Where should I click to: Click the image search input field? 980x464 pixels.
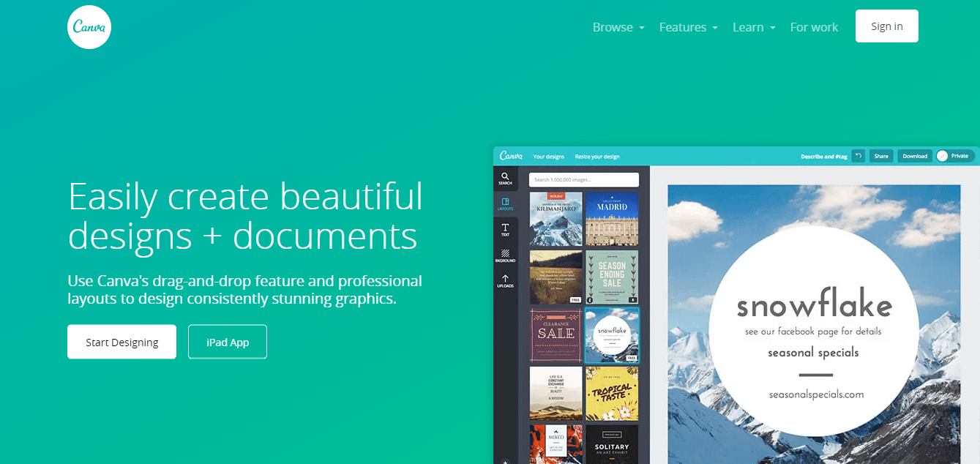584,179
